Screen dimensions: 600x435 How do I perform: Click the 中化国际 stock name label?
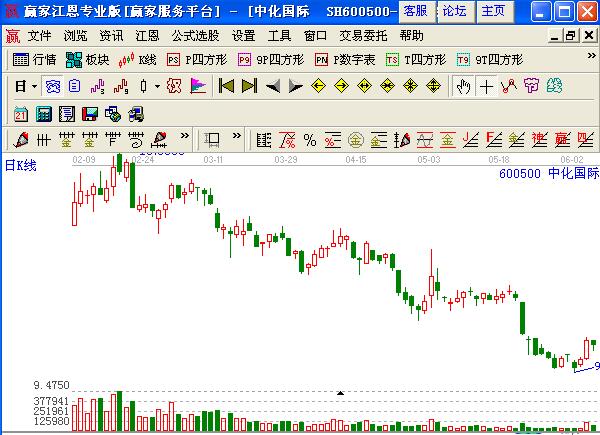572,173
